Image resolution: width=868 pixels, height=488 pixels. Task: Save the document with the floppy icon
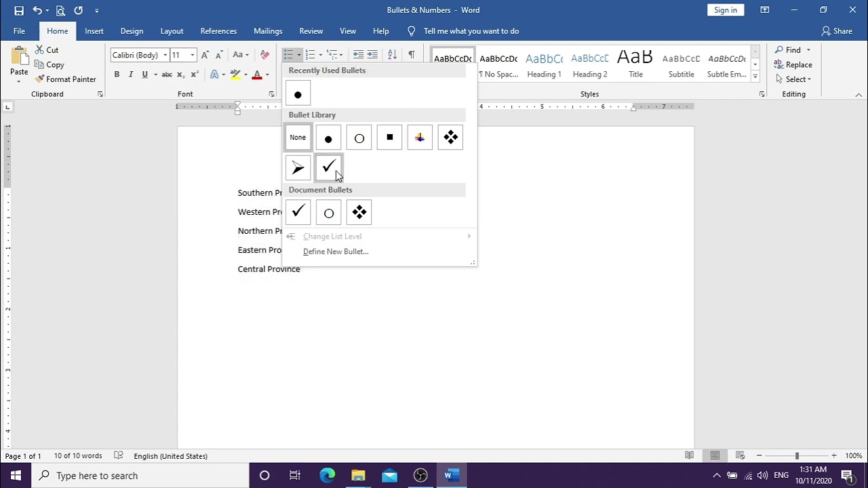click(19, 10)
